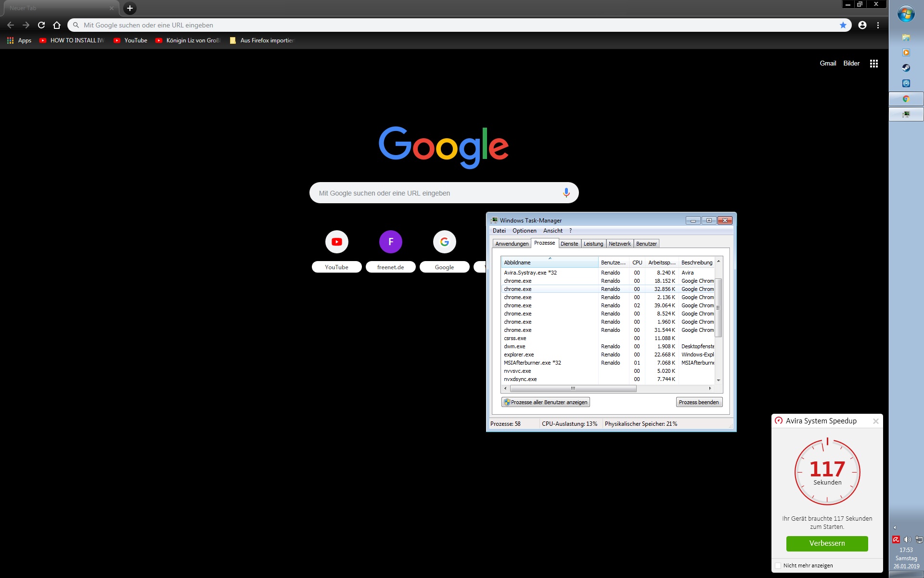The image size is (924, 578).
Task: Open the blue speedometer app in taskbar
Action: coord(906,83)
